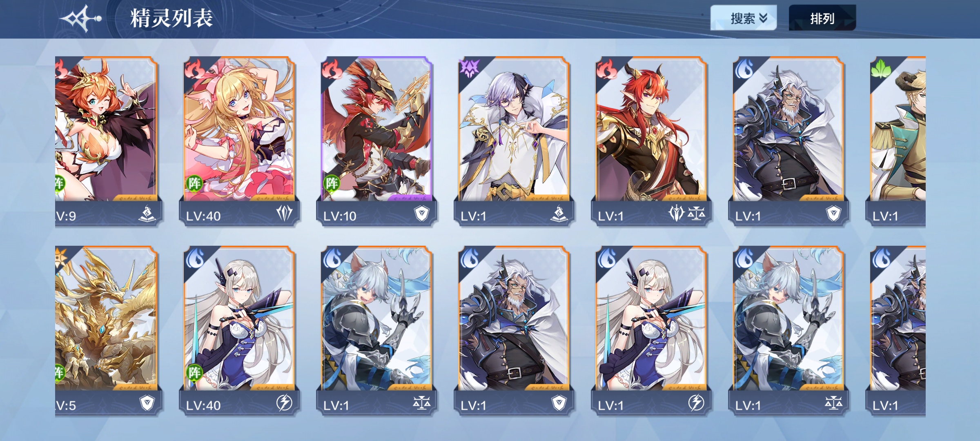Click the scales icon on red-haired horned card
980x441 pixels.
tap(696, 213)
